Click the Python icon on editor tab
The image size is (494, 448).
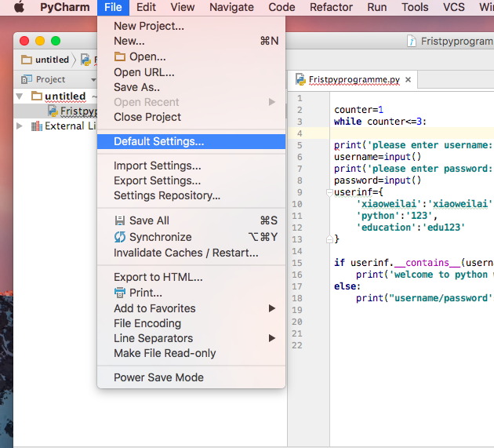click(300, 80)
